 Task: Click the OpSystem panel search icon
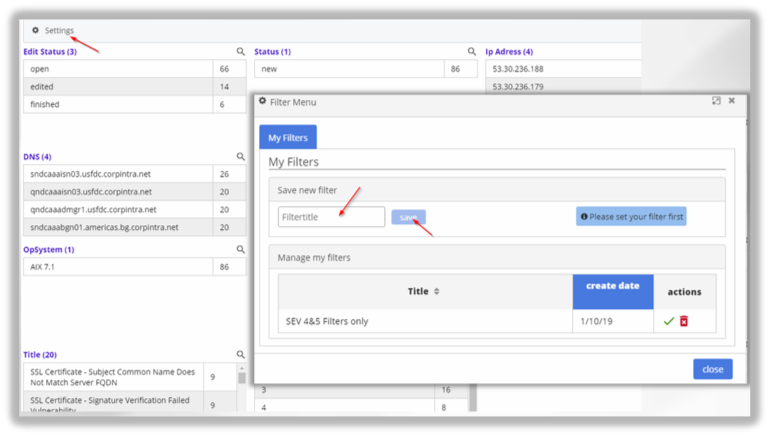pos(240,249)
